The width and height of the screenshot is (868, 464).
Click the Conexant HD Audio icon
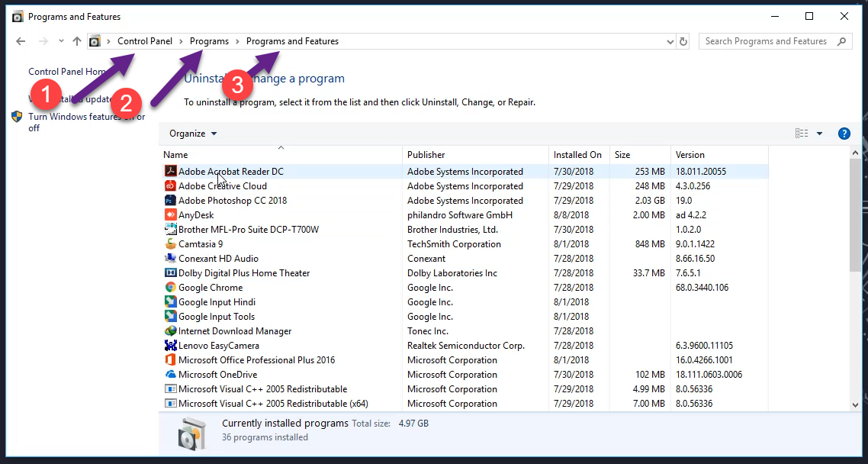(171, 258)
